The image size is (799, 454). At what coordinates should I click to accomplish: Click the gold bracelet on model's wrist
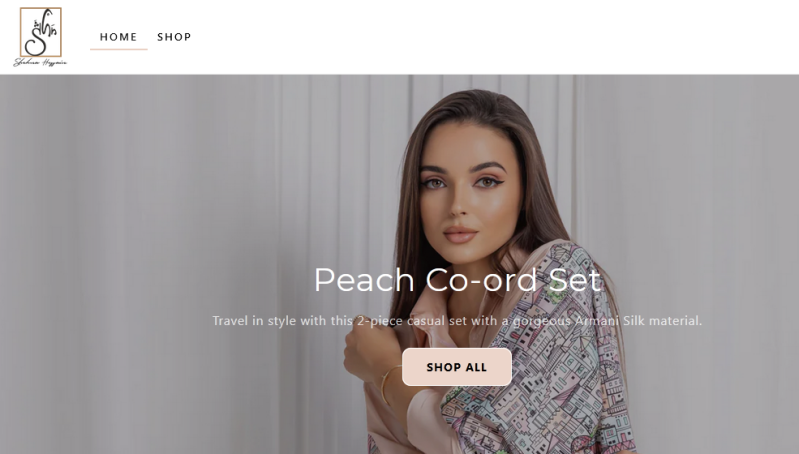coord(387,385)
